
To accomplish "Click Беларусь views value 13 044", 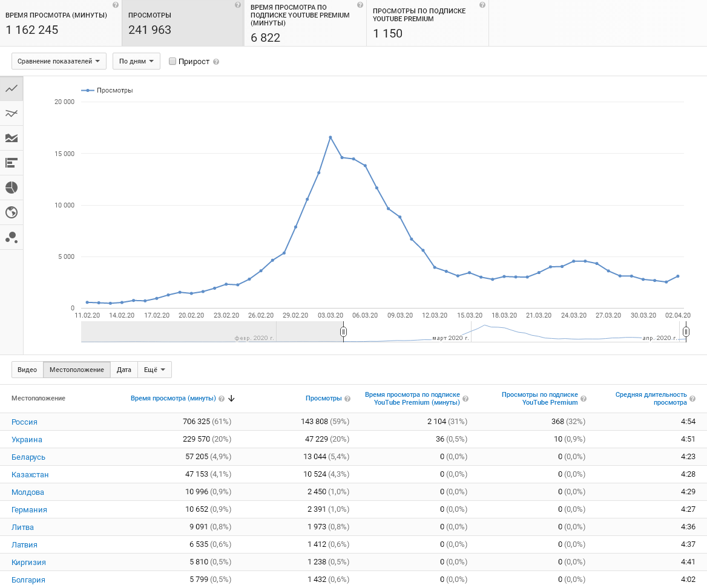I will (315, 457).
